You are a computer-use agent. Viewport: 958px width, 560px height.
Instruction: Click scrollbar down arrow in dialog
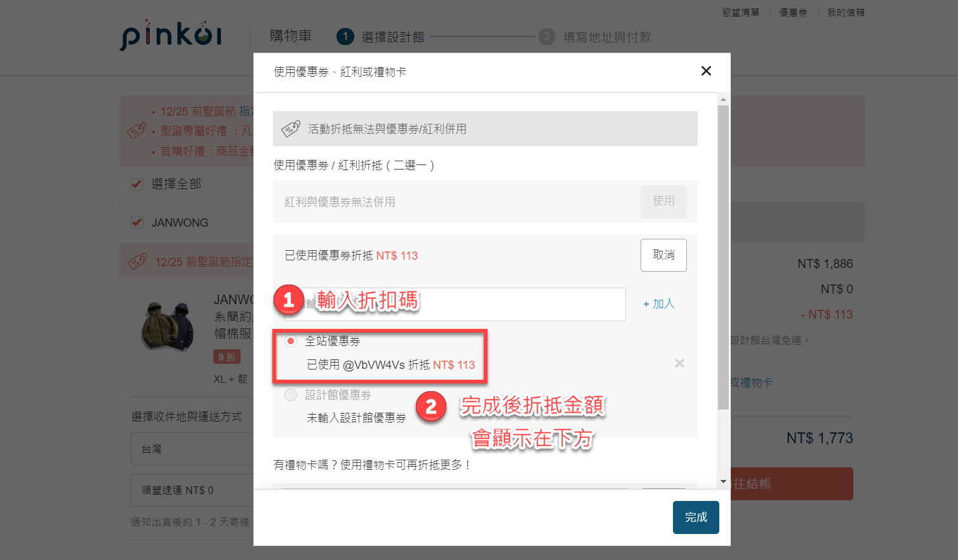723,482
